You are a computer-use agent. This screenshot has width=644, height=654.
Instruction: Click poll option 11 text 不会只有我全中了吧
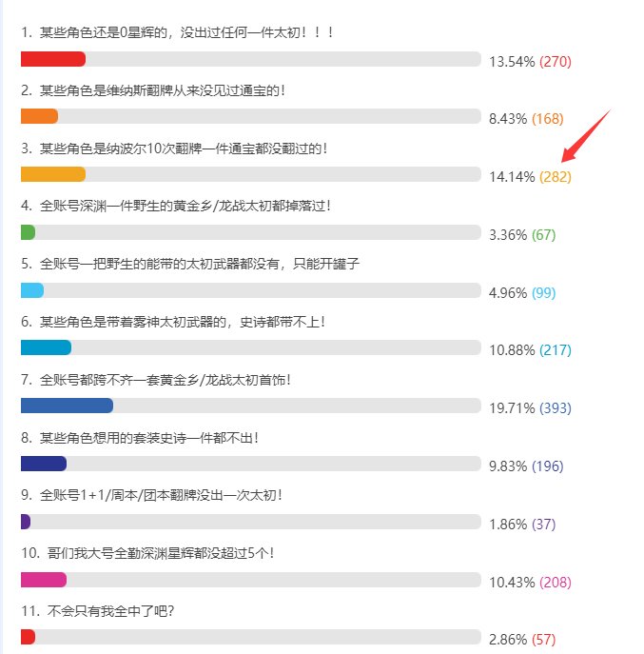point(98,611)
